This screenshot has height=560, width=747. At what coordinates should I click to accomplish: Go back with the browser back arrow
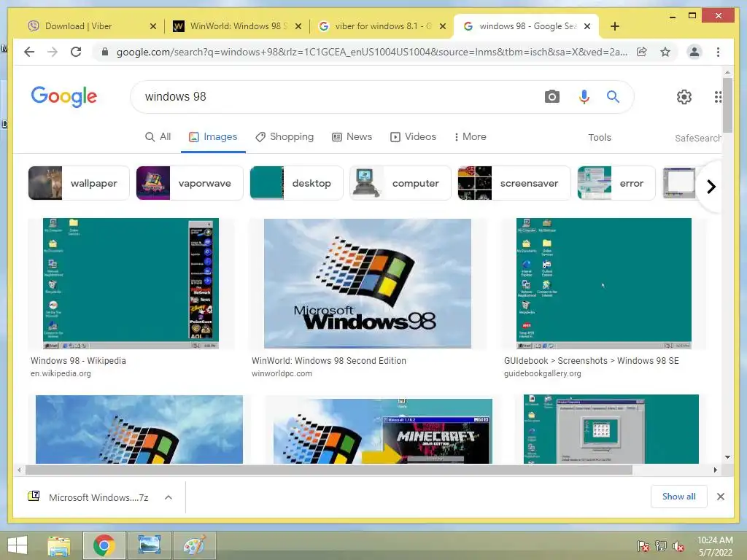[29, 52]
